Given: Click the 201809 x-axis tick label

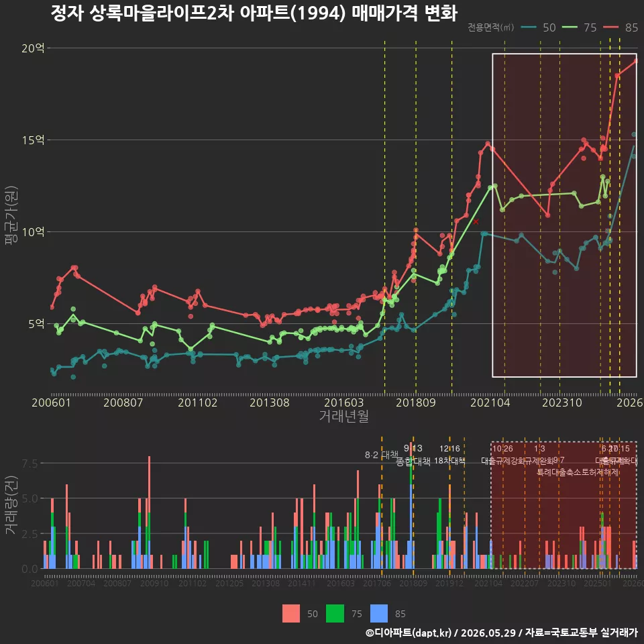Looking at the screenshot, I should tap(416, 402).
